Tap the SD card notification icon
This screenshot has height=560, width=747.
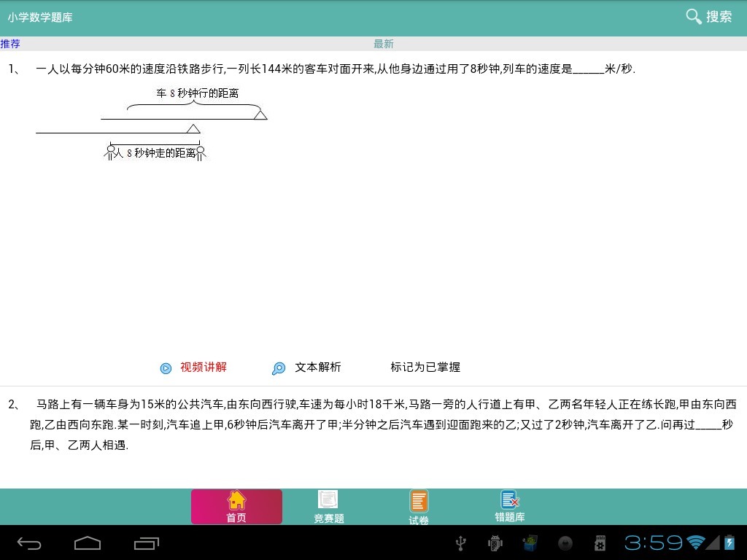(601, 543)
